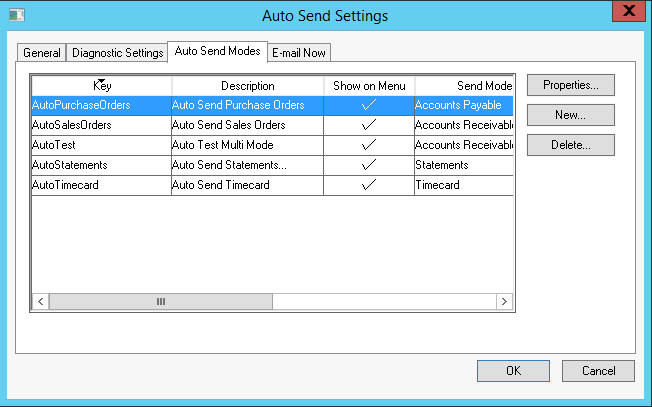Create a new auto send mode
This screenshot has width=652, height=407.
[570, 115]
